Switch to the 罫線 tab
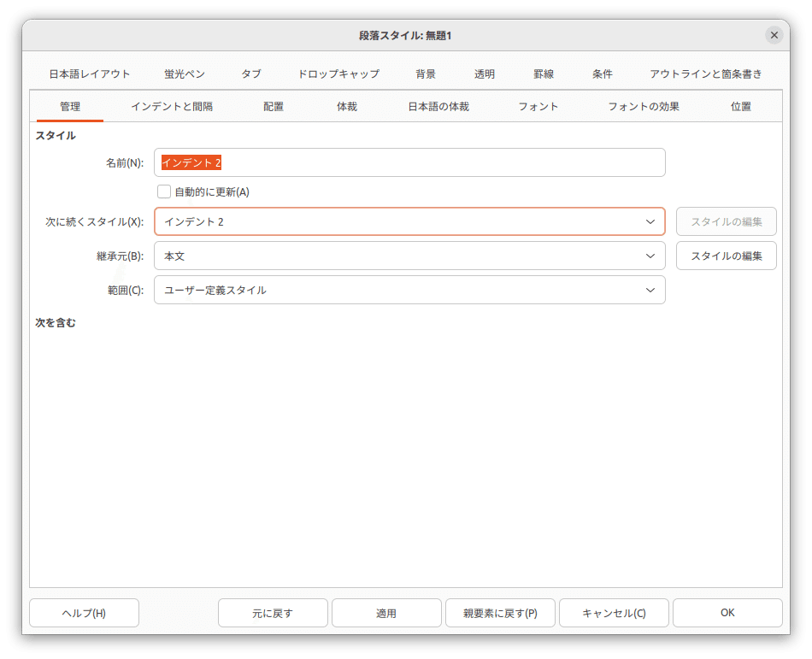The height and width of the screenshot is (659, 812). point(544,74)
